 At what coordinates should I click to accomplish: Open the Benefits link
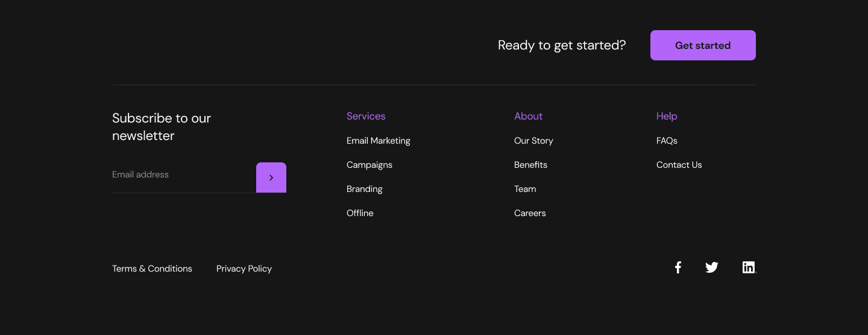pyautogui.click(x=530, y=165)
